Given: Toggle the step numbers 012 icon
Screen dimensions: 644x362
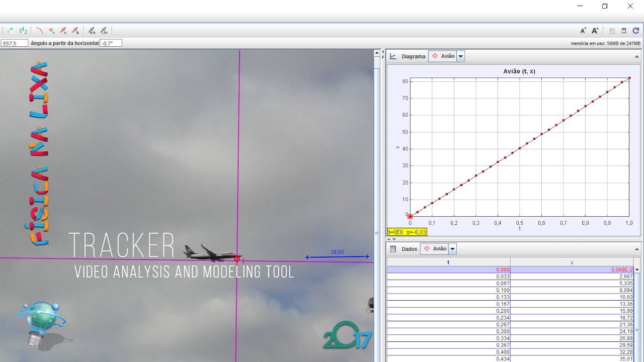Looking at the screenshot, I should [23, 31].
